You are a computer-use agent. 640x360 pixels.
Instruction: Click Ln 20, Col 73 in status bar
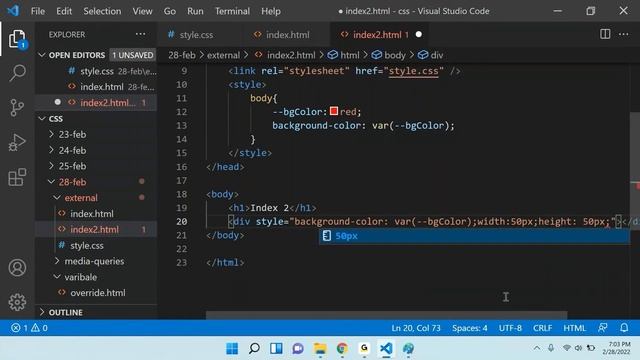pyautogui.click(x=416, y=328)
